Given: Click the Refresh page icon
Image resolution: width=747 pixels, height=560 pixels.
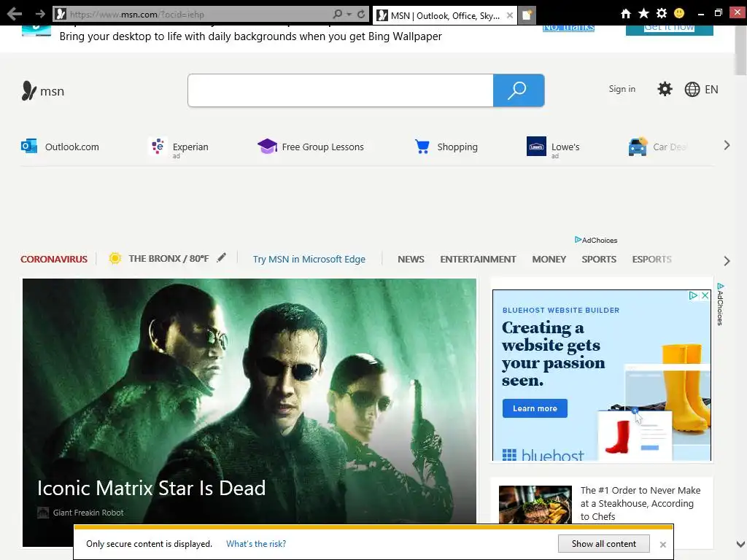Looking at the screenshot, I should (361, 15).
